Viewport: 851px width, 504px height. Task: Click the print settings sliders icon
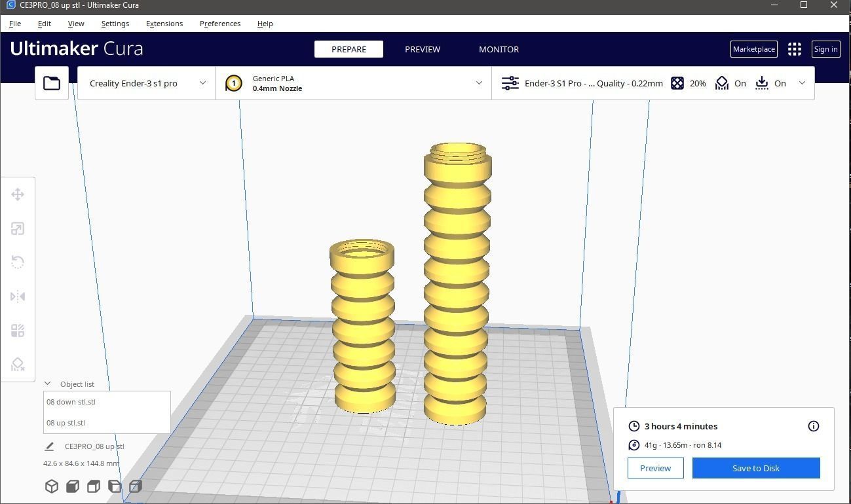click(x=510, y=83)
